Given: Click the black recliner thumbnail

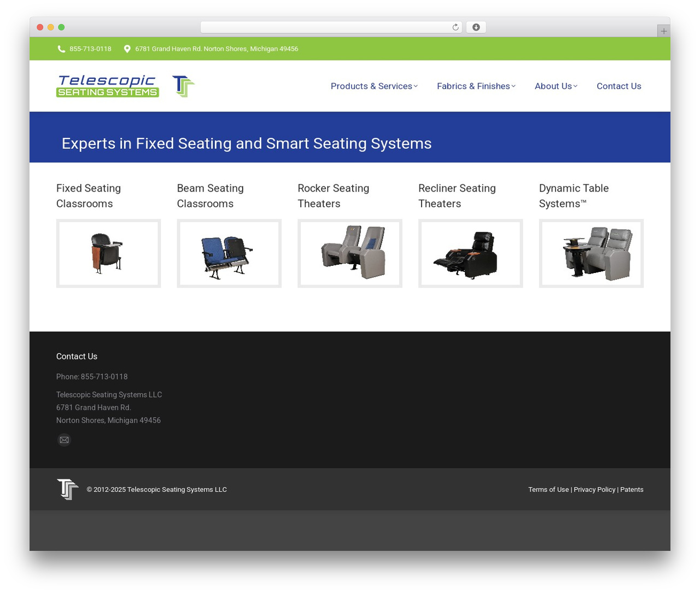Looking at the screenshot, I should [470, 253].
